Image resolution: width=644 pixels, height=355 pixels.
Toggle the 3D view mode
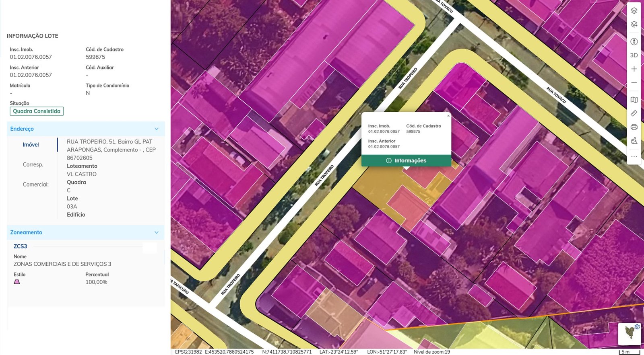[x=634, y=55]
